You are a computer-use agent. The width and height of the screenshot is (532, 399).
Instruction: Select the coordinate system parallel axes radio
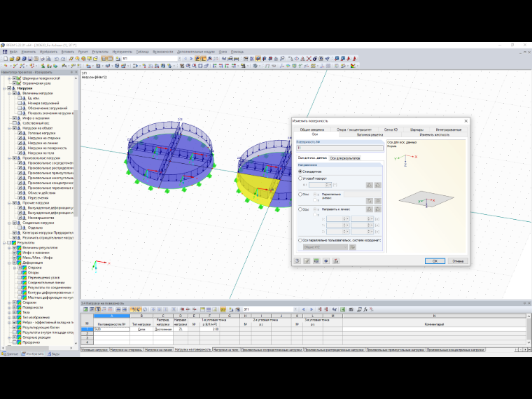click(300, 240)
